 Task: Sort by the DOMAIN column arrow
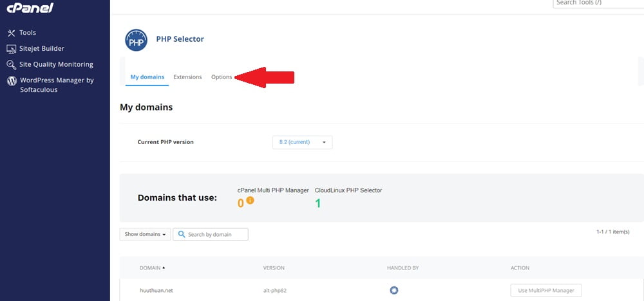click(164, 268)
